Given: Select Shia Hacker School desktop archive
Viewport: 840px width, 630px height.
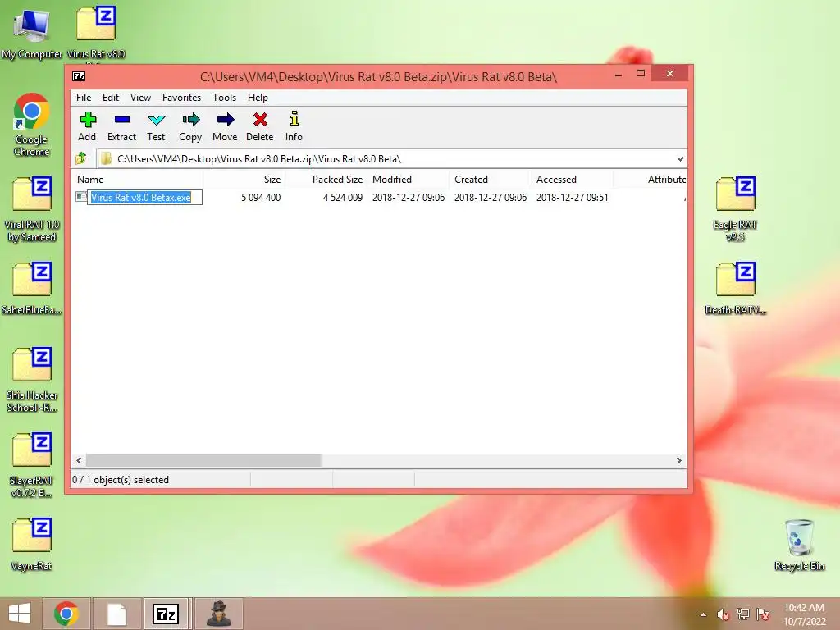Looking at the screenshot, I should click(32, 380).
